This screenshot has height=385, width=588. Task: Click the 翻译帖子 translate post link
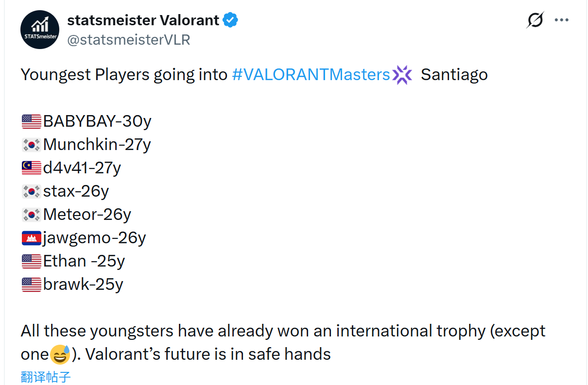click(x=46, y=377)
